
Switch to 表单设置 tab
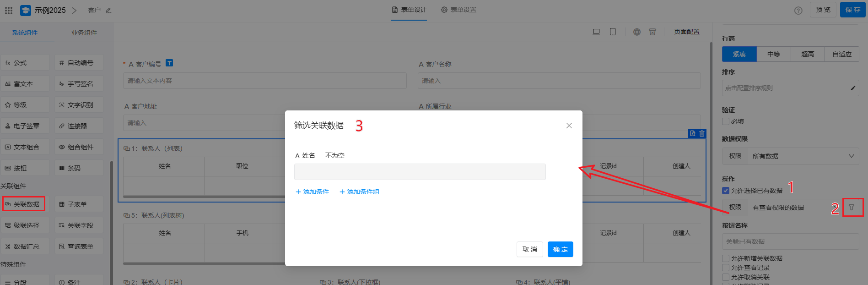click(458, 10)
